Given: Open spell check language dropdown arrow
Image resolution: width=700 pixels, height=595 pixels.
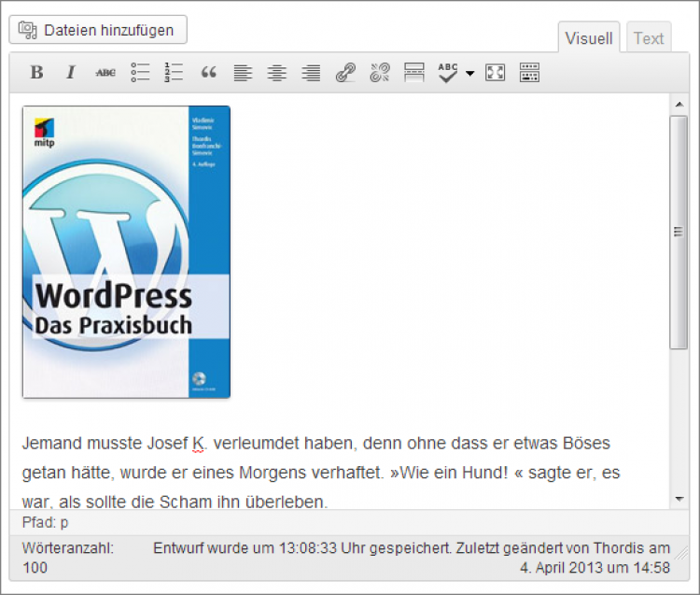Looking at the screenshot, I should coord(470,73).
